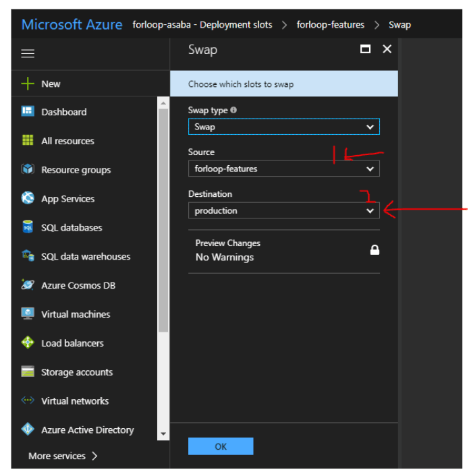The width and height of the screenshot is (471, 476).
Task: Click the Swap type info icon
Action: pyautogui.click(x=233, y=110)
